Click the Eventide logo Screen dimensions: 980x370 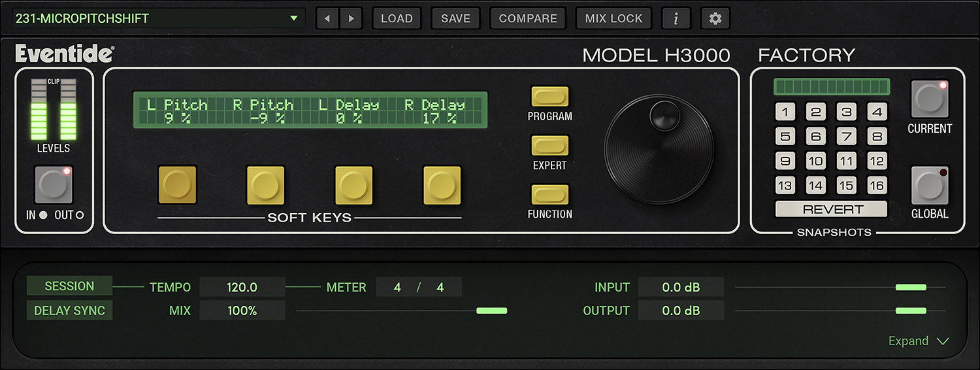[65, 54]
